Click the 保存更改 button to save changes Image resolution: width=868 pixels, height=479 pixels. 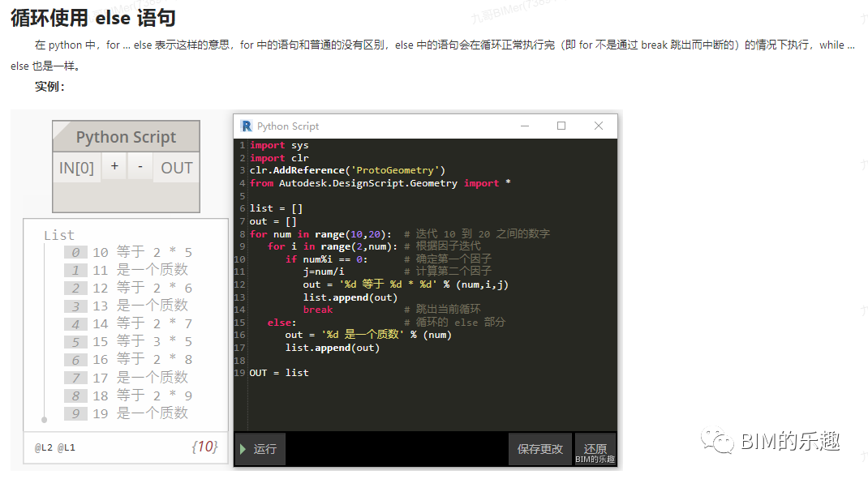539,448
